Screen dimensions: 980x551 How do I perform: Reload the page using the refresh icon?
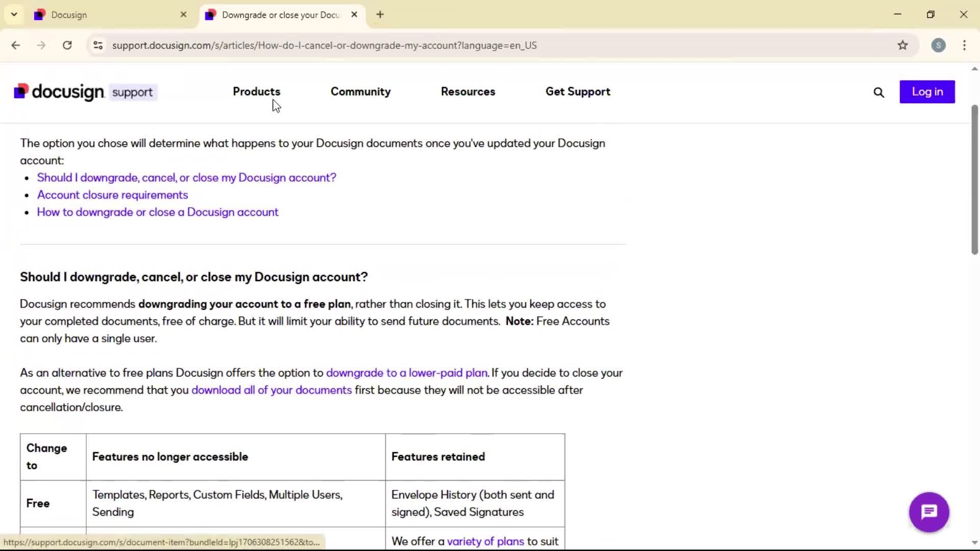coord(67,45)
